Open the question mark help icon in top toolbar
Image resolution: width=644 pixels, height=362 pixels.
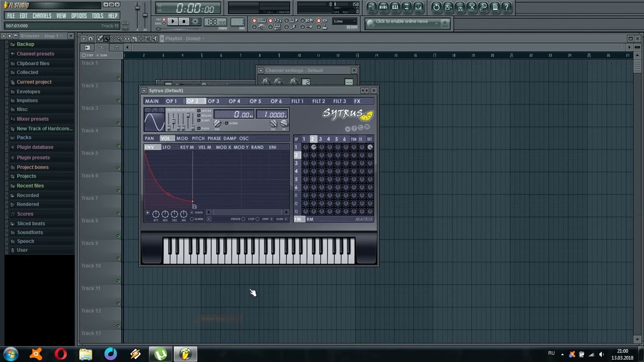click(507, 7)
